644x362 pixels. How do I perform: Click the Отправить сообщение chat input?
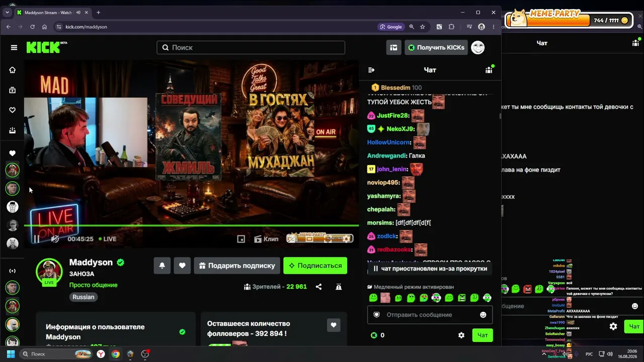click(x=430, y=315)
